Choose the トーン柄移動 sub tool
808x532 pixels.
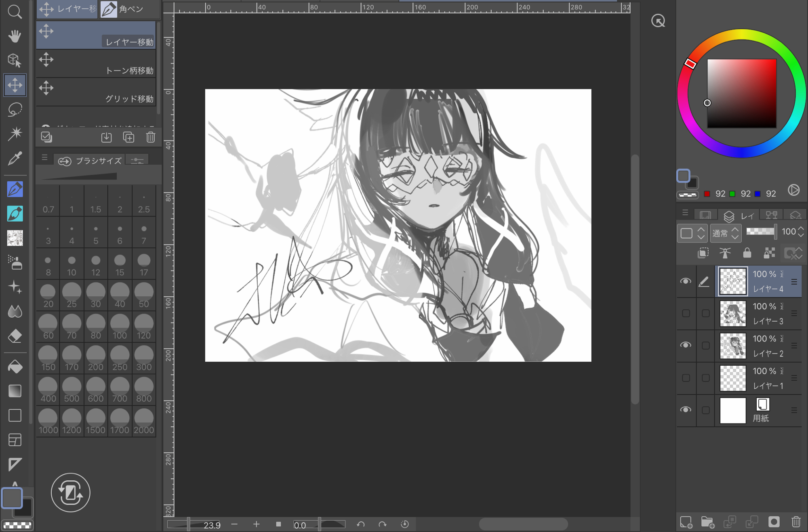point(96,64)
